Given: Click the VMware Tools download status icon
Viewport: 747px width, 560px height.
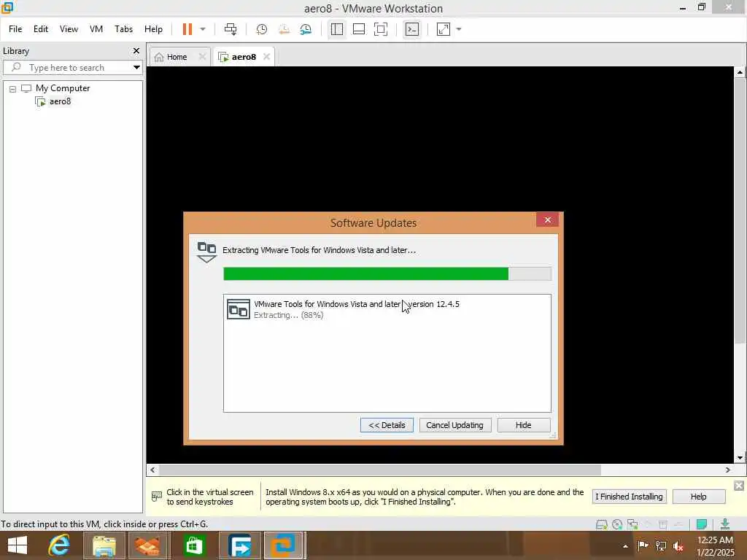Looking at the screenshot, I should pyautogui.click(x=725, y=524).
